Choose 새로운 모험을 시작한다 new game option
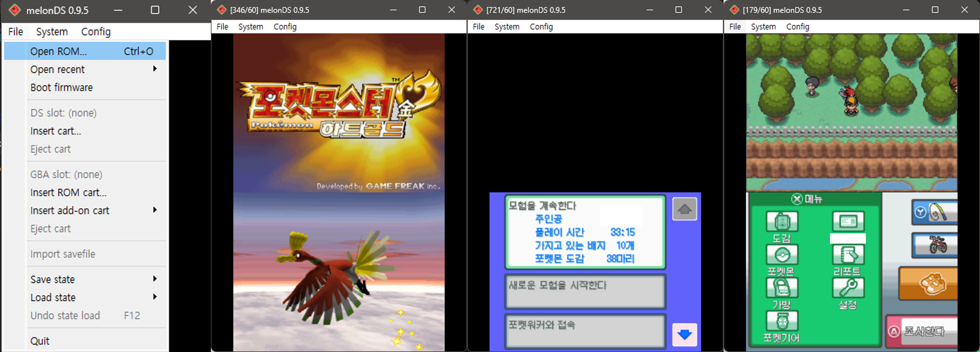Viewport: 980px width, 352px height. pos(585,291)
